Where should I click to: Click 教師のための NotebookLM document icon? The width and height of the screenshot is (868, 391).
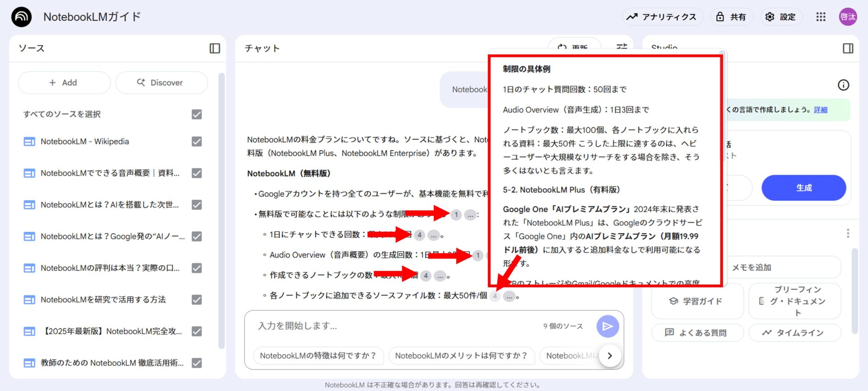tap(29, 363)
